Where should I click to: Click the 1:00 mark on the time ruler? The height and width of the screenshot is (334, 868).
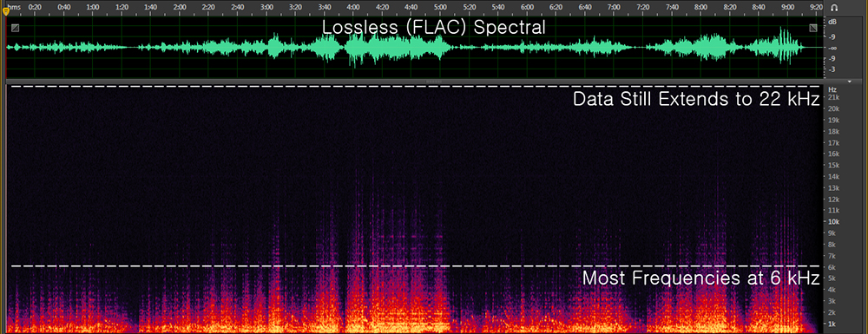point(93,7)
